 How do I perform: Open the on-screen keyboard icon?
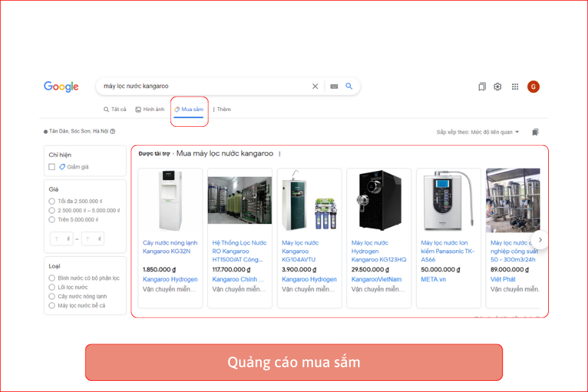pyautogui.click(x=334, y=86)
